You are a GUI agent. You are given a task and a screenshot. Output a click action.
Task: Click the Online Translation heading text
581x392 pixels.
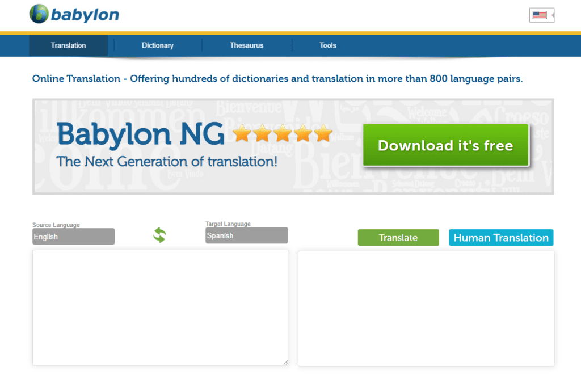tap(277, 79)
